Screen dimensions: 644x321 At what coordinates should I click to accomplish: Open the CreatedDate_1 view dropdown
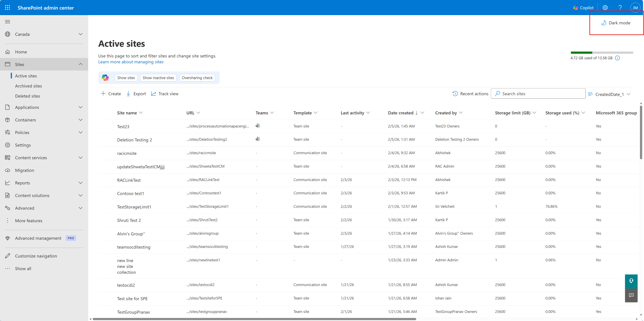(609, 94)
